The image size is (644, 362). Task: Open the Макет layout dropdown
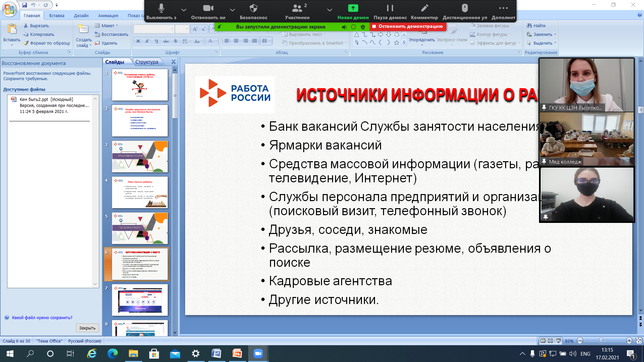106,25
